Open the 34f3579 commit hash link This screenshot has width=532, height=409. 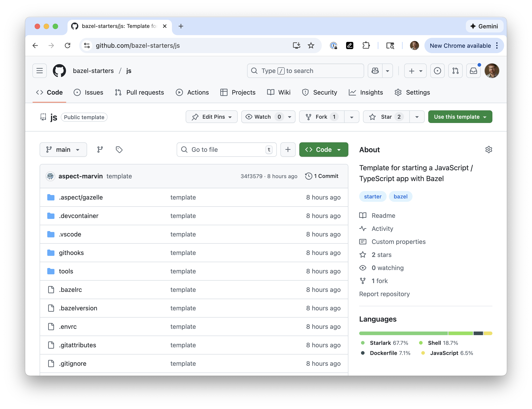click(251, 176)
